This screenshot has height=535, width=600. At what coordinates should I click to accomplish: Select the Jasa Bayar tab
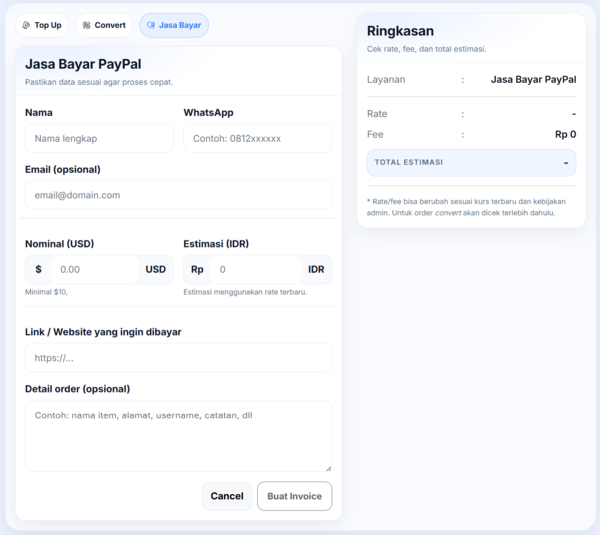tap(174, 25)
